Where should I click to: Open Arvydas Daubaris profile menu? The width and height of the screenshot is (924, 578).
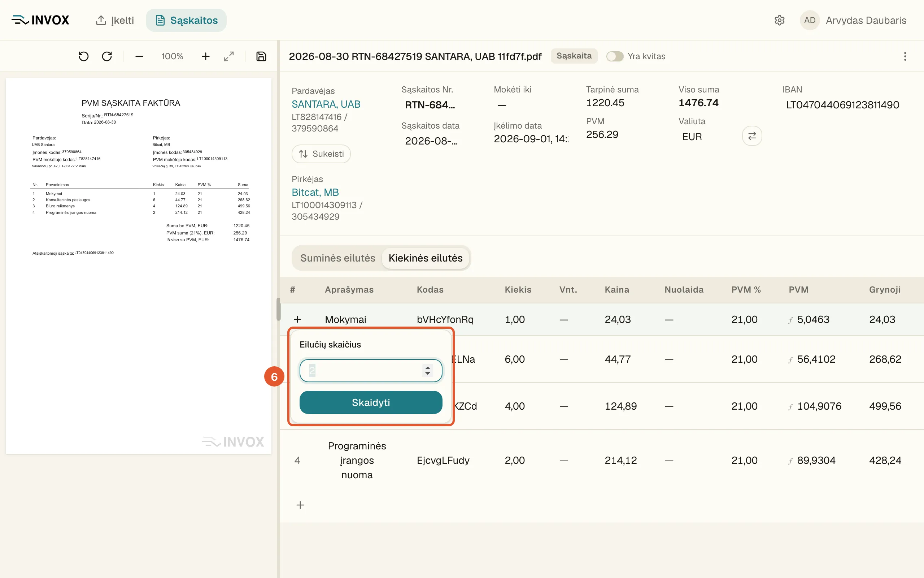point(866,20)
